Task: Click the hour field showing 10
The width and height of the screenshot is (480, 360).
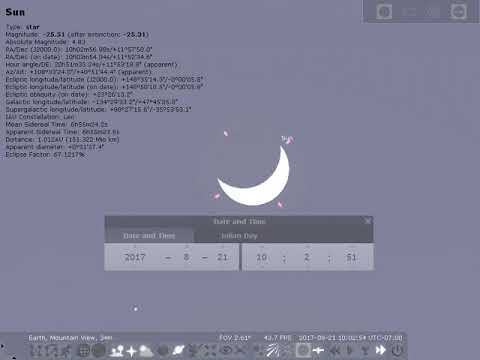Action: point(262,257)
